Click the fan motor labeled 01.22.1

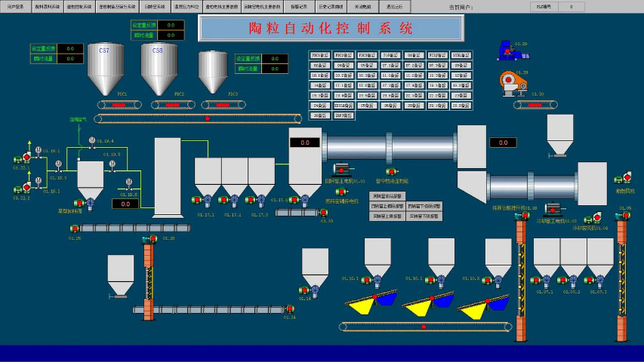click(23, 158)
